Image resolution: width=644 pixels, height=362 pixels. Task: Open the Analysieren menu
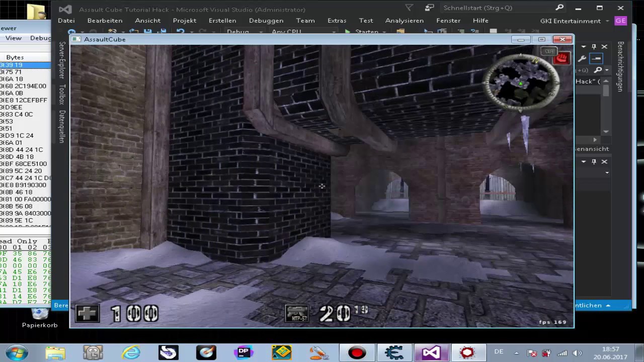point(404,21)
